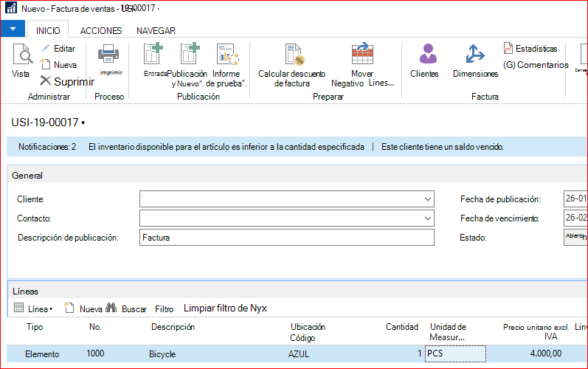588x369 pixels.
Task: Click the Cantidad column header
Action: tap(401, 327)
